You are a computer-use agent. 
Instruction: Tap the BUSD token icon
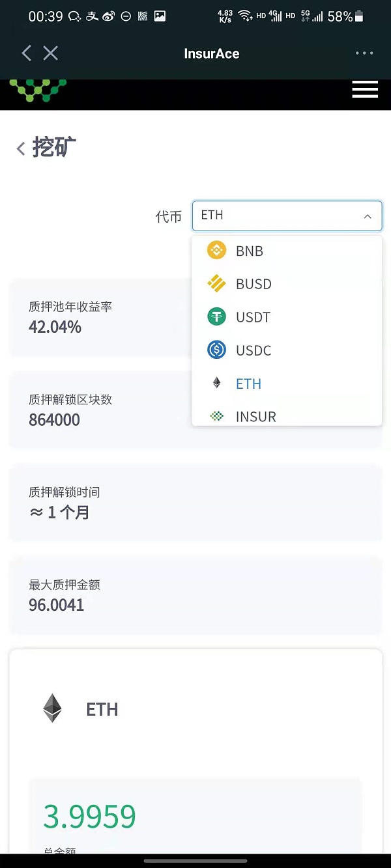[216, 284]
